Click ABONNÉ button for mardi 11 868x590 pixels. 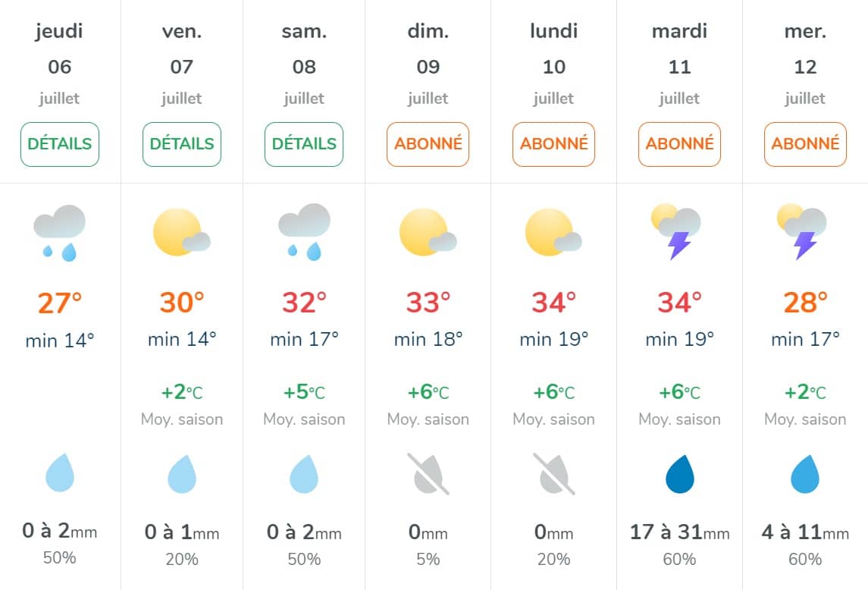[x=679, y=144]
